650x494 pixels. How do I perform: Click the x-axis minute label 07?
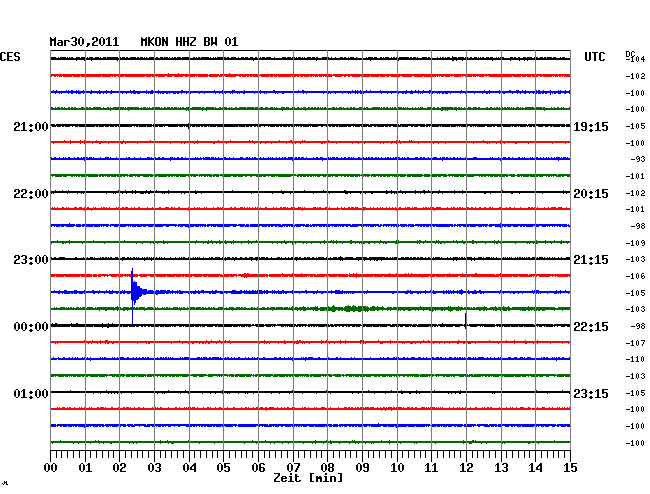(293, 468)
